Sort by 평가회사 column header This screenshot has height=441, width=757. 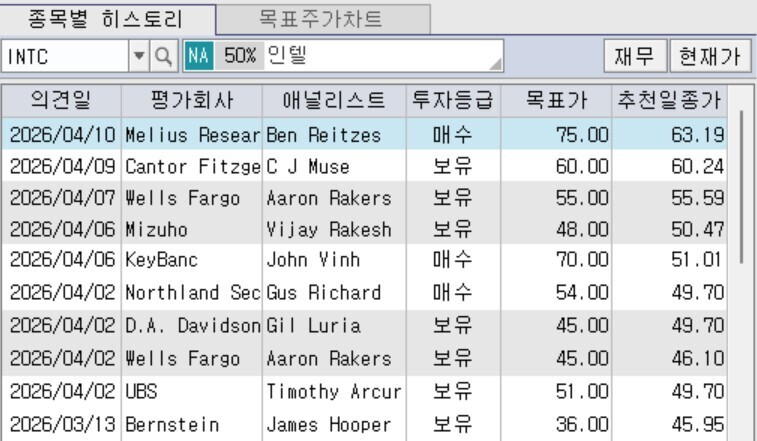point(192,100)
